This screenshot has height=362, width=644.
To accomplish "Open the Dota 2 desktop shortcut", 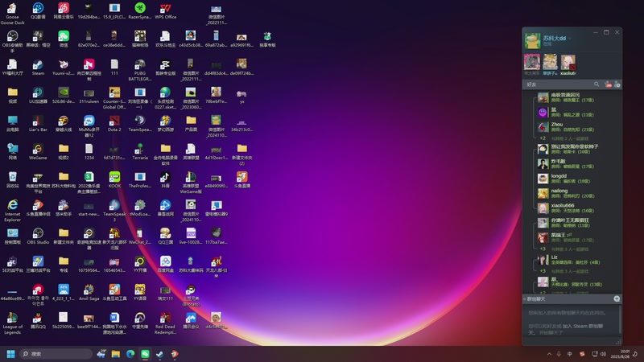I will coord(114,124).
